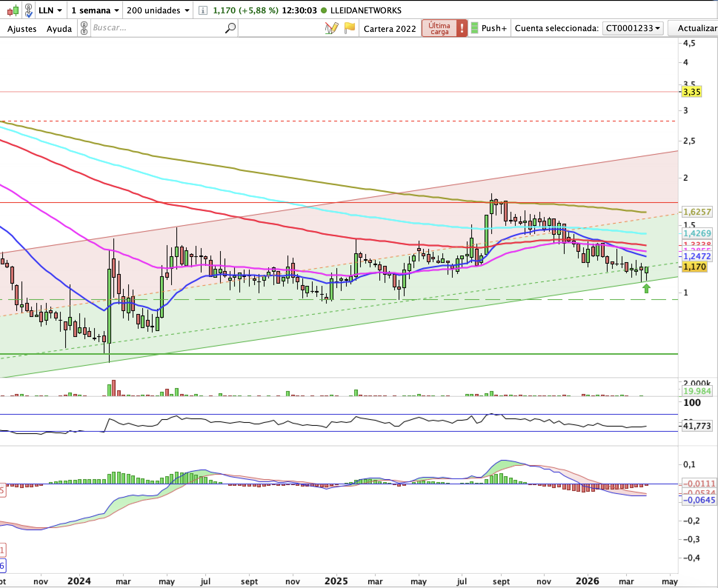Click the yellow 3,35 price level label

692,92
